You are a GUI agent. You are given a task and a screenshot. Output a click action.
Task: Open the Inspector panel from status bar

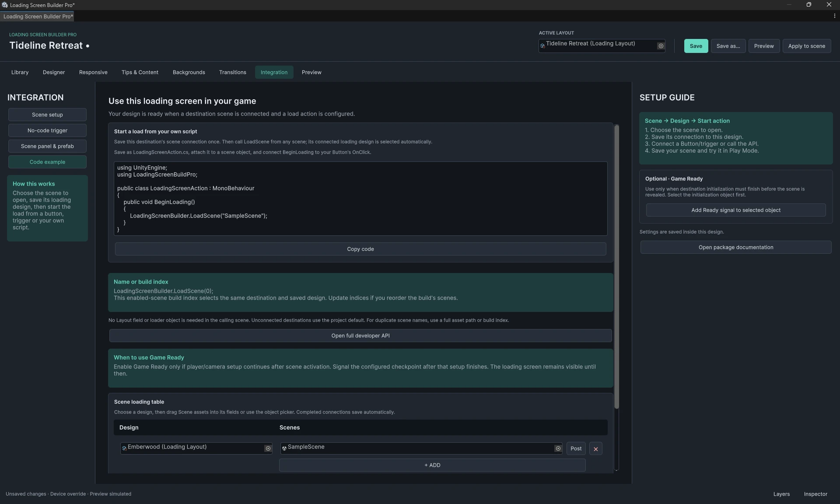coord(815,494)
